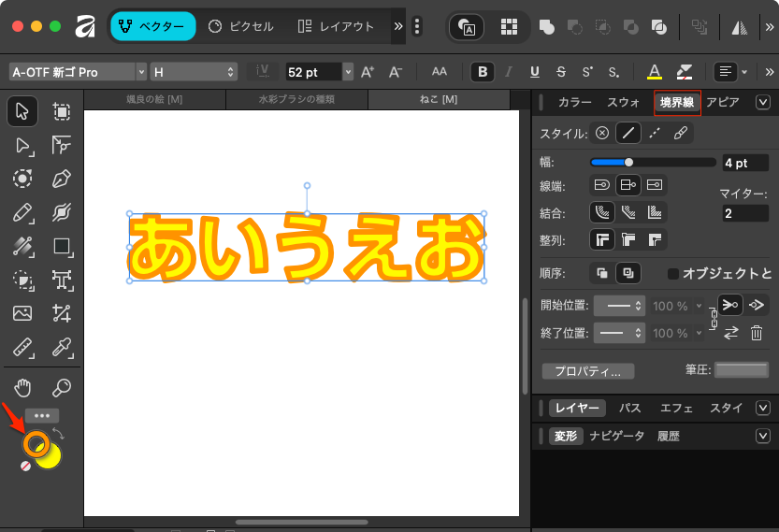Select the Pencil tool
The height and width of the screenshot is (532, 779).
(22, 213)
